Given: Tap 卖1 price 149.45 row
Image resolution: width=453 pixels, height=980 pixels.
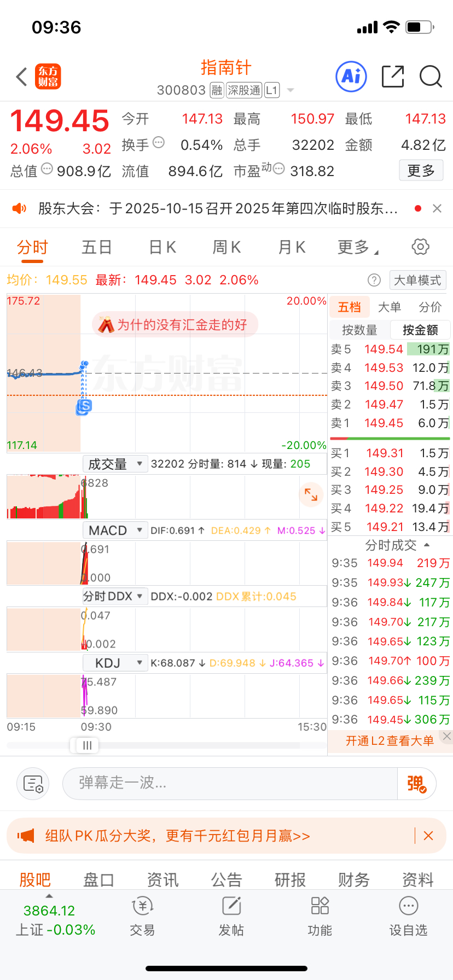Looking at the screenshot, I should click(x=390, y=423).
